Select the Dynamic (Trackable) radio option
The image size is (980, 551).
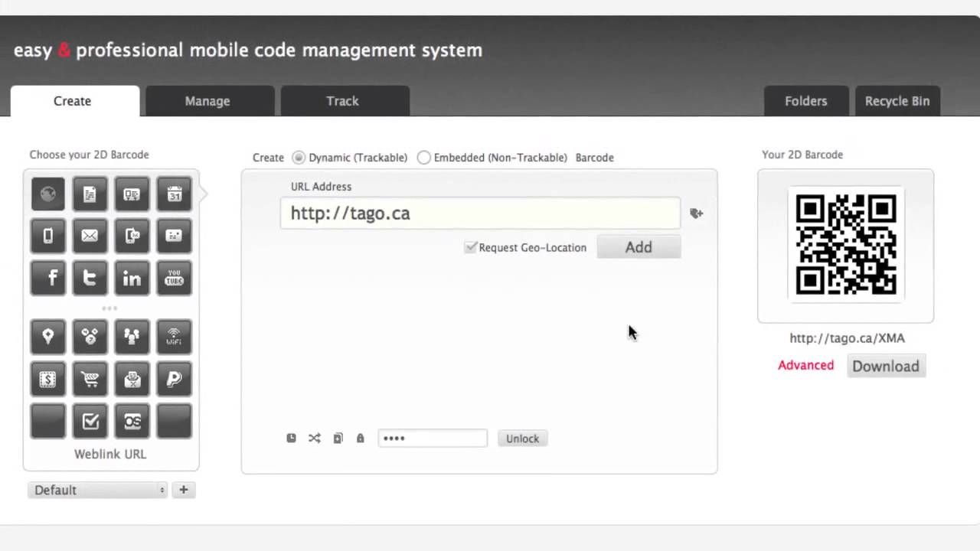click(299, 158)
